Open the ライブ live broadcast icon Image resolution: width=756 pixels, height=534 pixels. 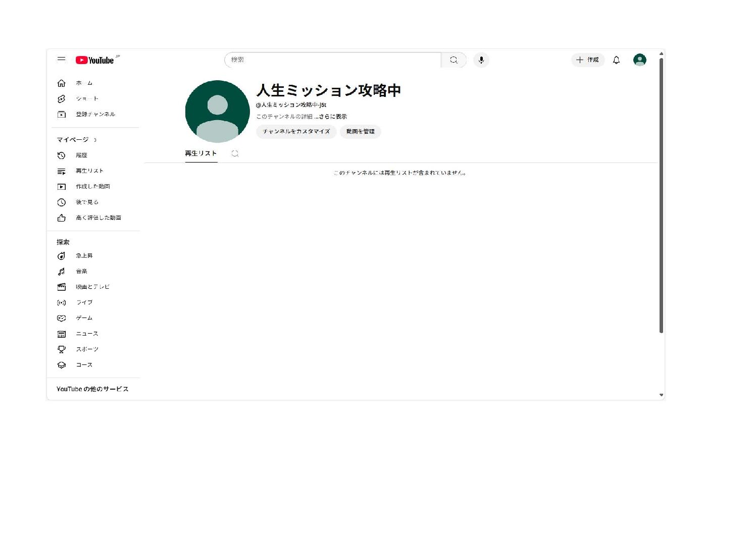(x=62, y=303)
